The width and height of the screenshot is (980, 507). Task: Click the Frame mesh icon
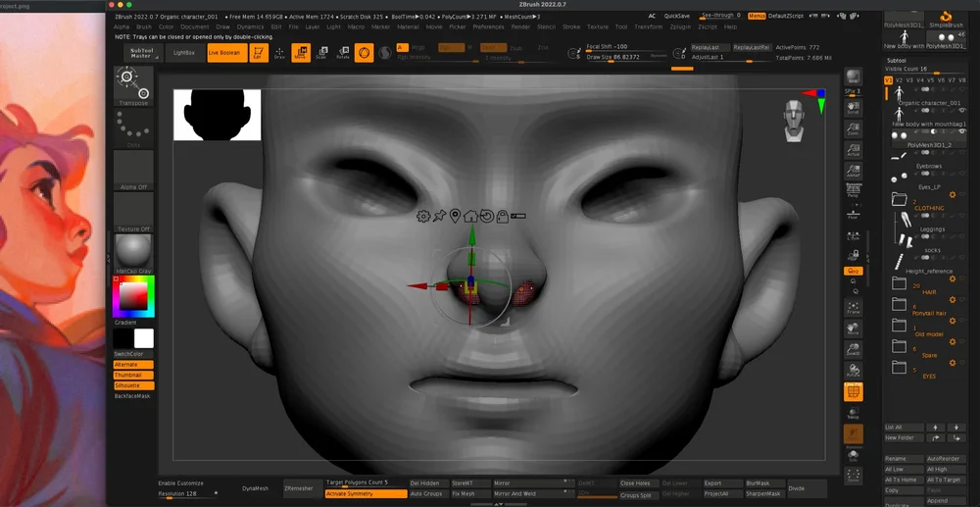pos(854,308)
